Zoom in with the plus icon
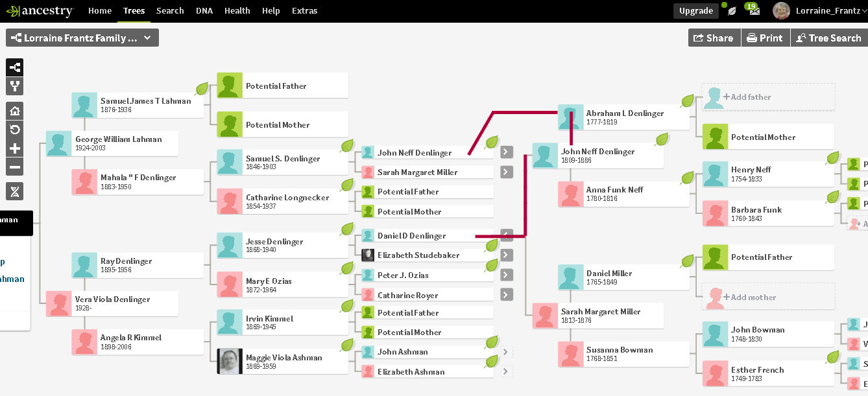 click(15, 148)
